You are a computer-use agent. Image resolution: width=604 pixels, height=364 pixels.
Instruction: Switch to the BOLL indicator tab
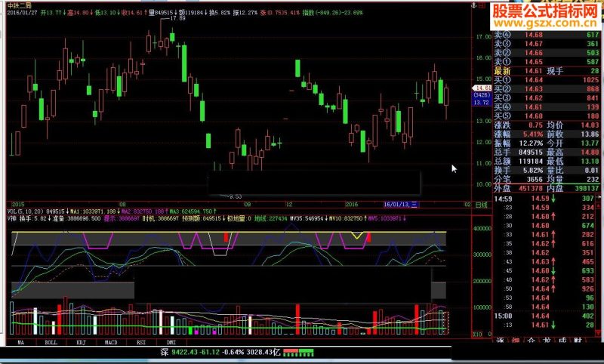point(51,342)
